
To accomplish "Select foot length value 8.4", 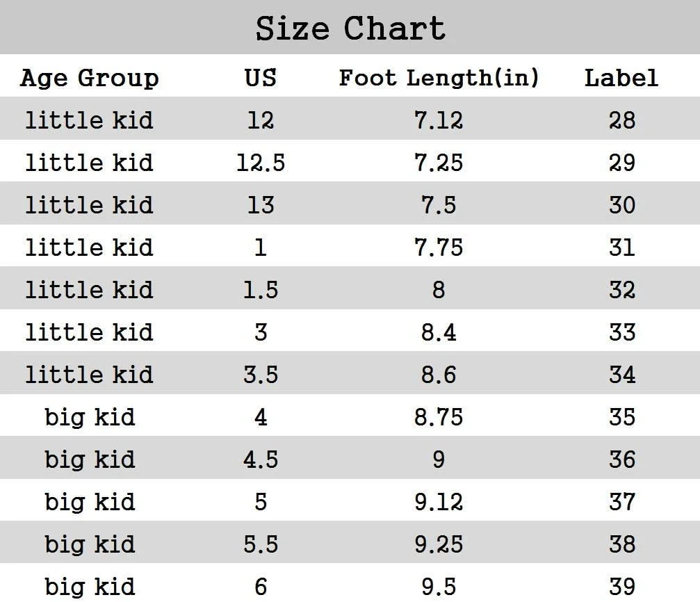I will pyautogui.click(x=439, y=332).
